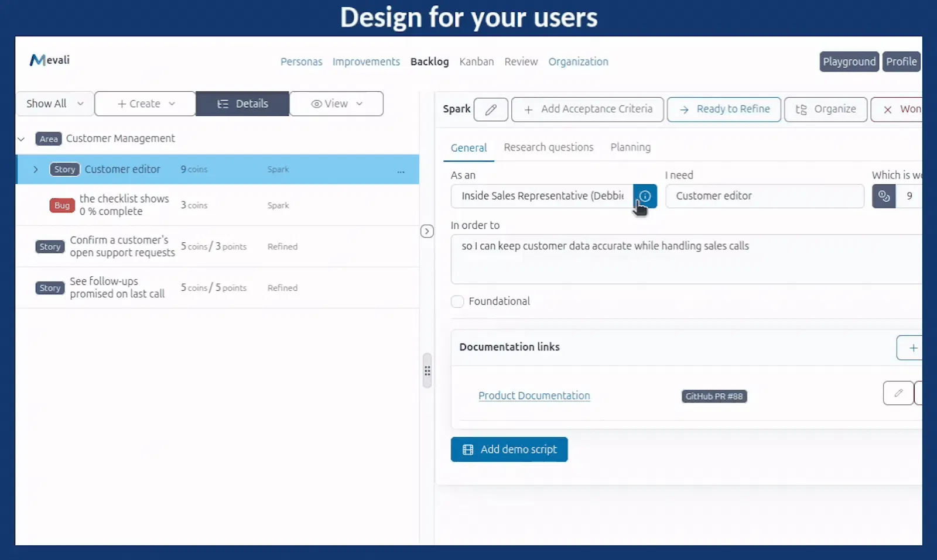Open the Profile button
Screen dimensions: 937x560
[x=901, y=61]
